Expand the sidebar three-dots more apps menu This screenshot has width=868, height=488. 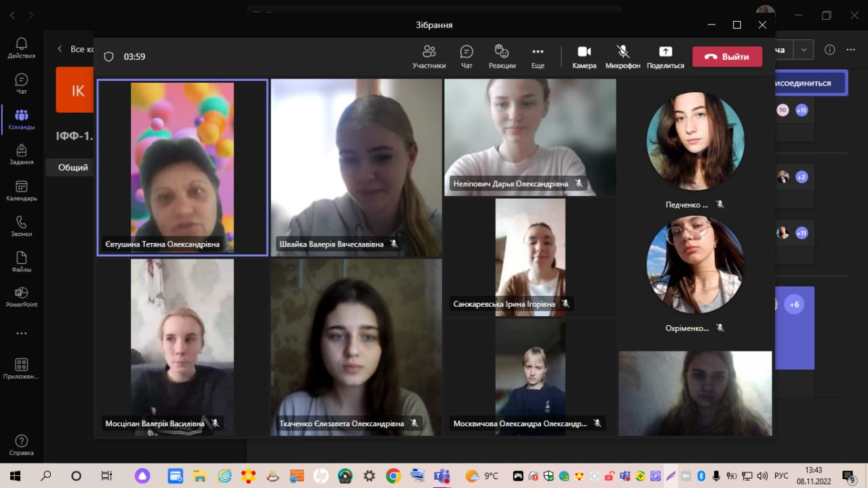tap(21, 333)
